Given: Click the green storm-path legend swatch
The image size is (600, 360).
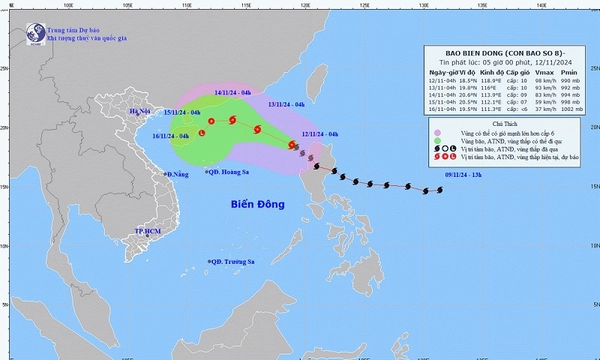Looking at the screenshot, I should (x=437, y=141).
